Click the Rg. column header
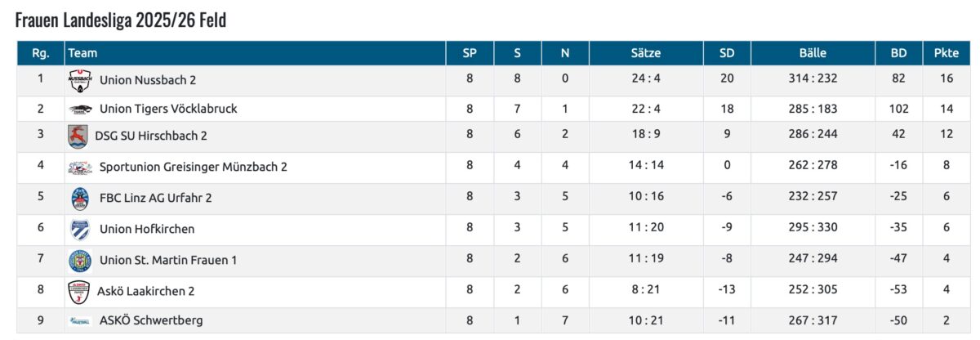The height and width of the screenshot is (340, 980). (41, 53)
